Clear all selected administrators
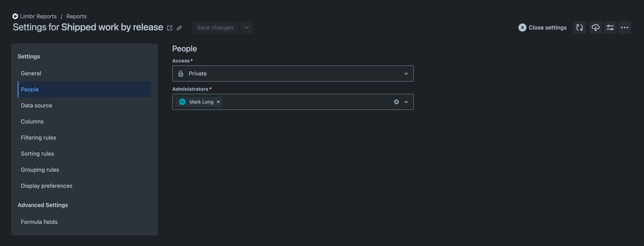The image size is (644, 246). [396, 102]
